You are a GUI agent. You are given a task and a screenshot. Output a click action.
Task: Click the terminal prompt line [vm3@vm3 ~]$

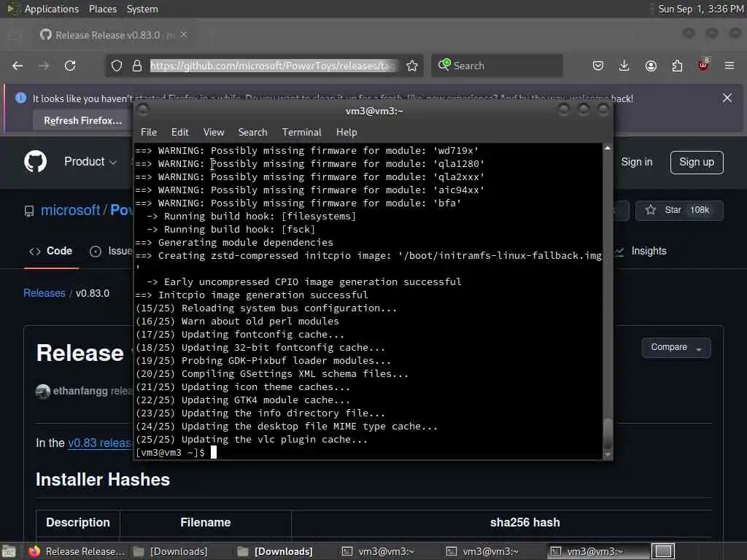[x=170, y=453]
